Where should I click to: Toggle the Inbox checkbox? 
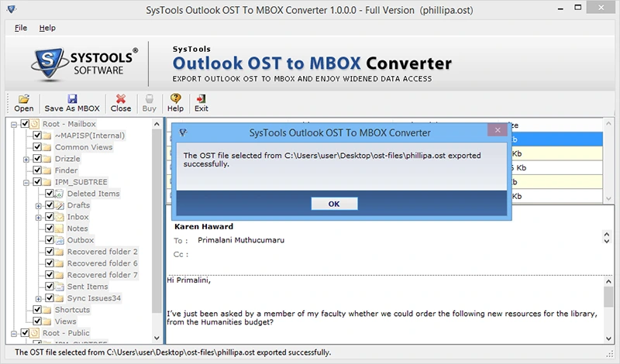(50, 217)
